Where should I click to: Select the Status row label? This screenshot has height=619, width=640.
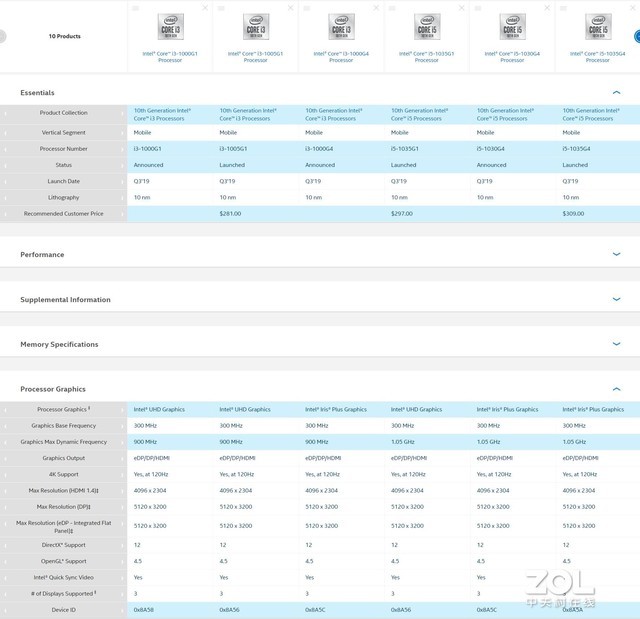pos(63,165)
